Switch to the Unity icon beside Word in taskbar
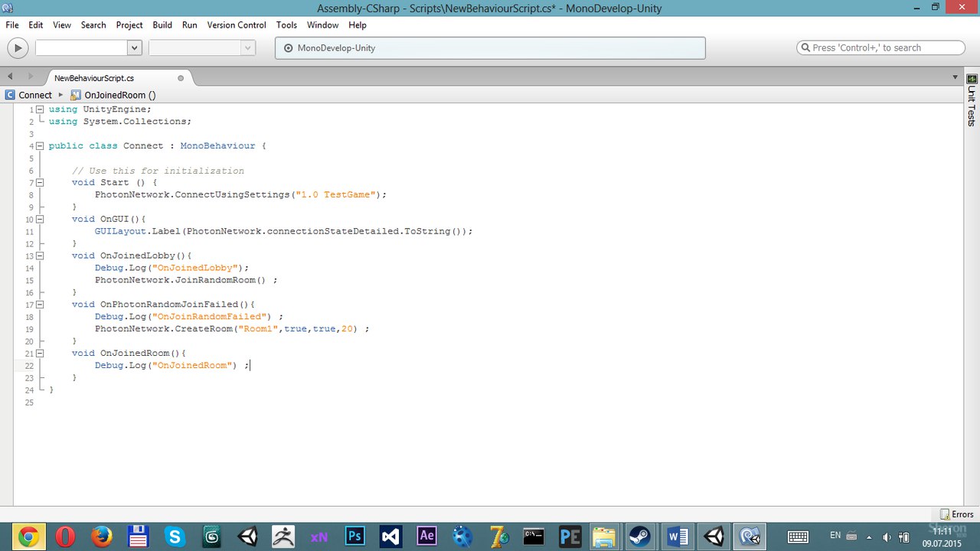 pos(714,536)
